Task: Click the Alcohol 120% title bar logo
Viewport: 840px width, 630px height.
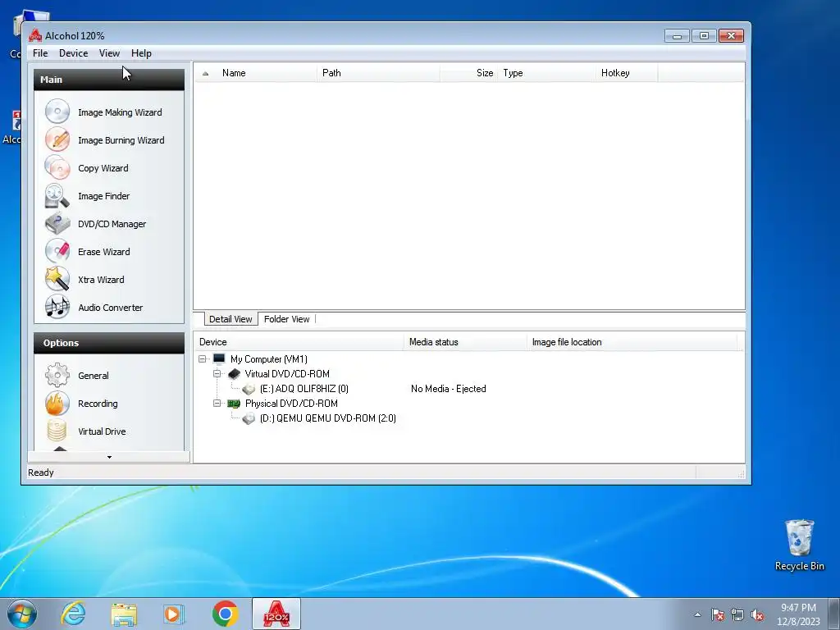Action: click(35, 35)
